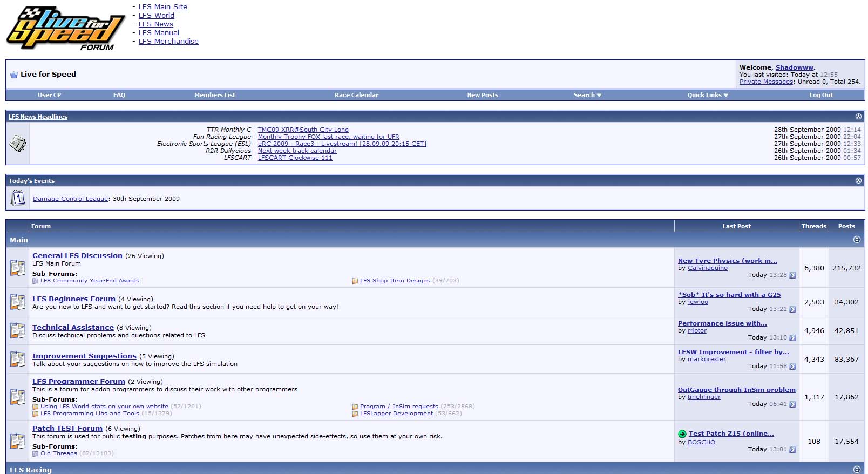The height and width of the screenshot is (474, 868).
Task: Open the Quick Links dropdown
Action: (708, 95)
